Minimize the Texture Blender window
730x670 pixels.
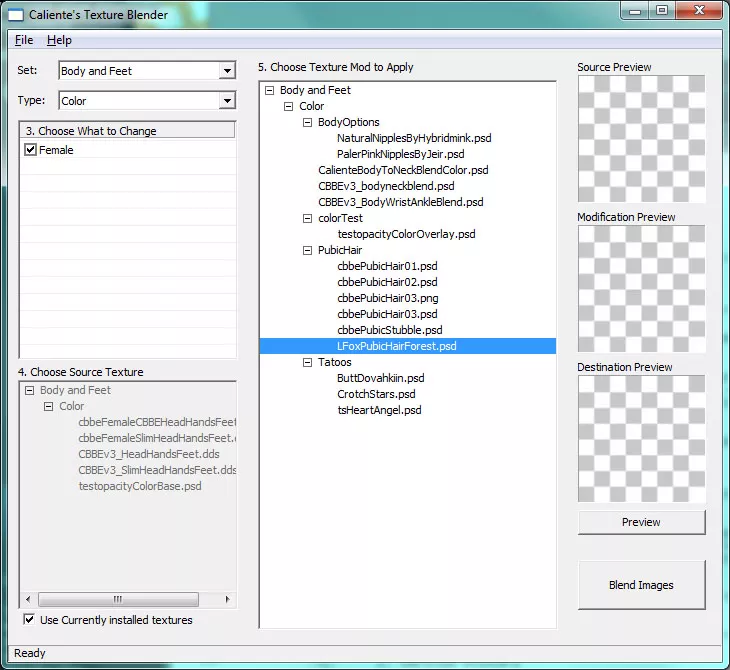(x=635, y=10)
